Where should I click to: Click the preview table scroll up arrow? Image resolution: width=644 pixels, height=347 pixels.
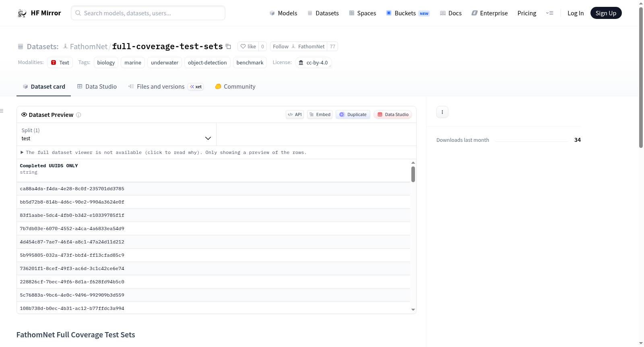tap(413, 163)
